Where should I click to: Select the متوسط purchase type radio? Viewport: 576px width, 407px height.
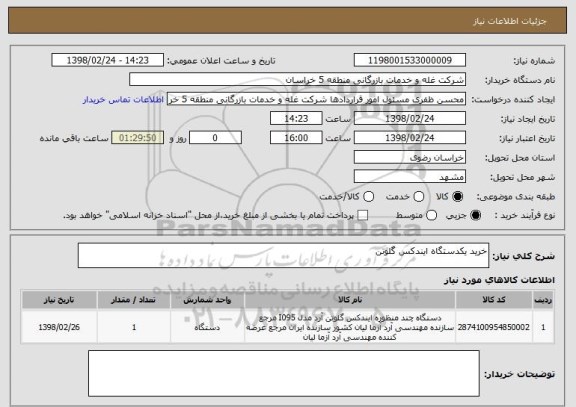click(x=431, y=215)
